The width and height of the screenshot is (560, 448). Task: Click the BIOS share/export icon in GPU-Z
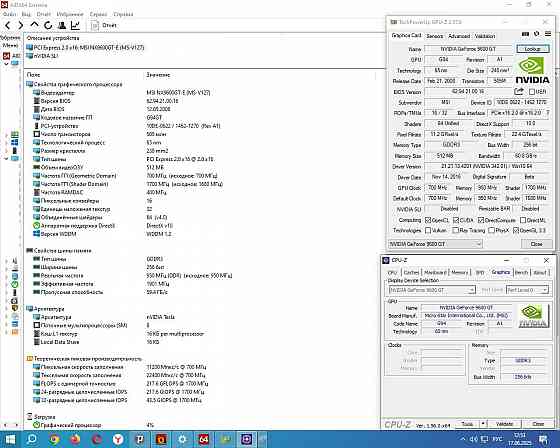[519, 91]
